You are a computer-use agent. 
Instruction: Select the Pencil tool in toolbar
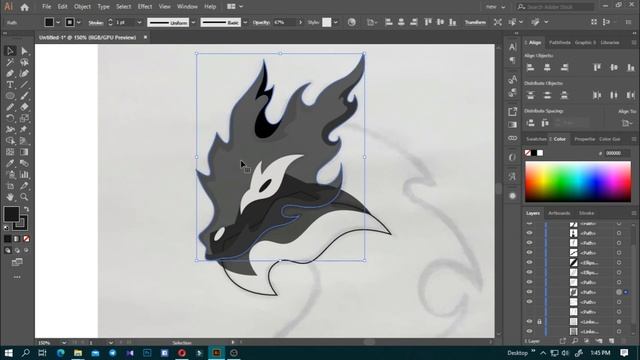point(10,107)
